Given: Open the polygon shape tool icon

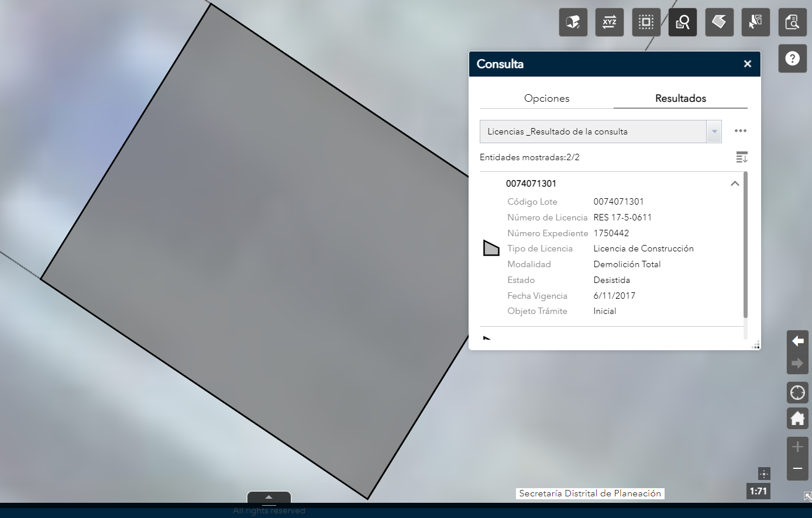Looking at the screenshot, I should coord(719,23).
